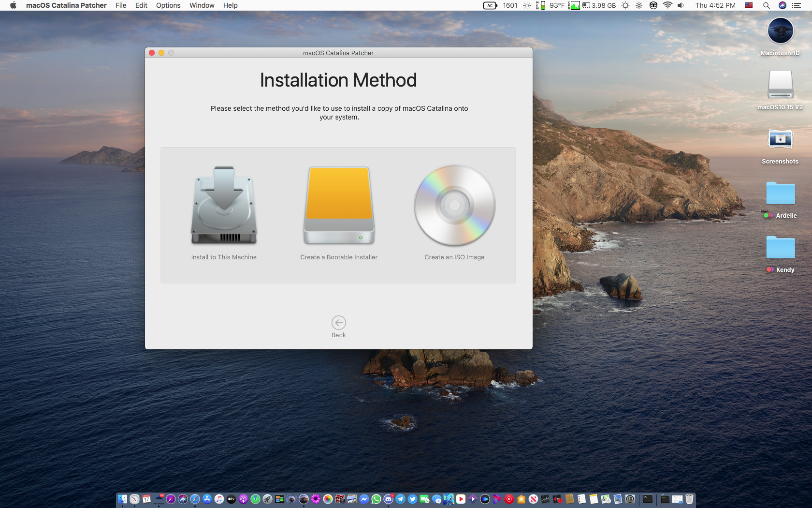
Task: Open Maps from the Dock
Action: click(x=606, y=499)
